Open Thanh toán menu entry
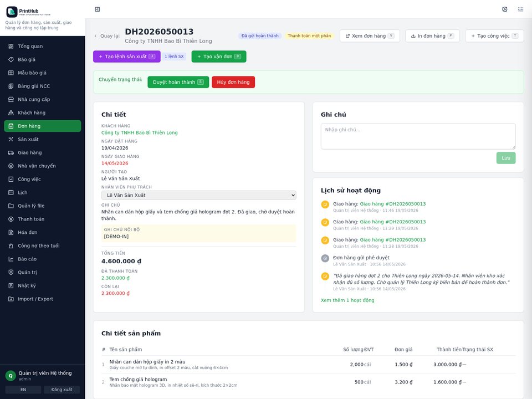The width and height of the screenshot is (532, 399). (x=43, y=219)
